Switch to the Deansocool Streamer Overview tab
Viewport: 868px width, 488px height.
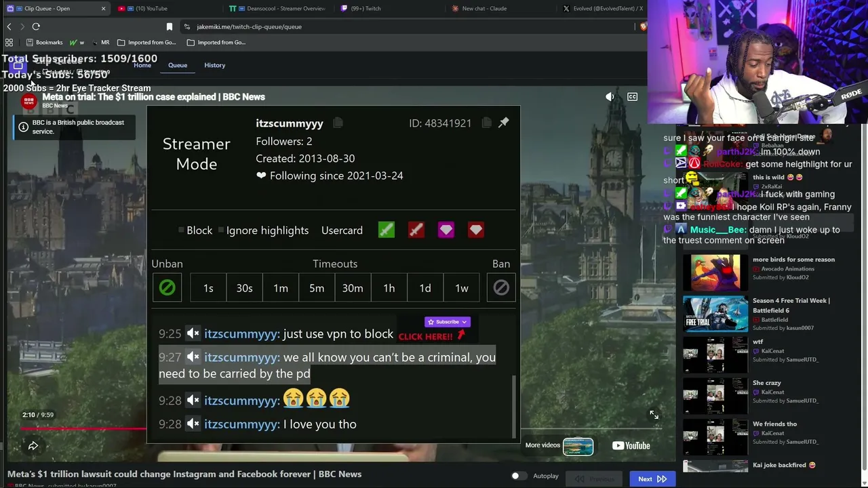(x=277, y=8)
